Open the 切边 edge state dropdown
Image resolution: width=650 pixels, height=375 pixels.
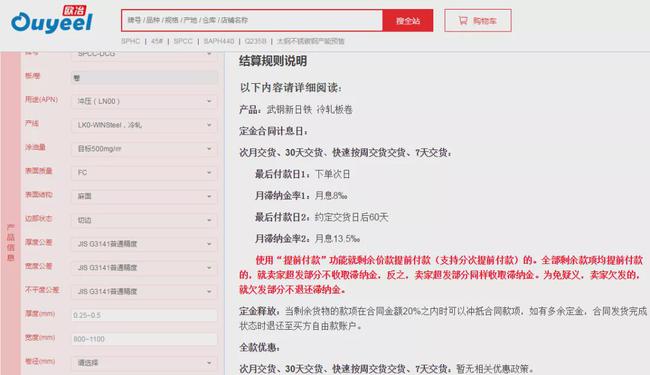pos(144,220)
